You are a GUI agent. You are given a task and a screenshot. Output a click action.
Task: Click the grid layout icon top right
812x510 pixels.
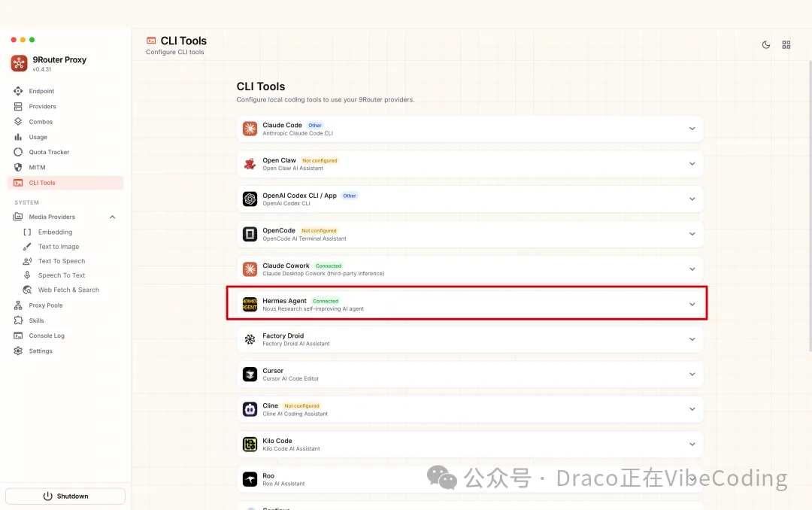[786, 45]
